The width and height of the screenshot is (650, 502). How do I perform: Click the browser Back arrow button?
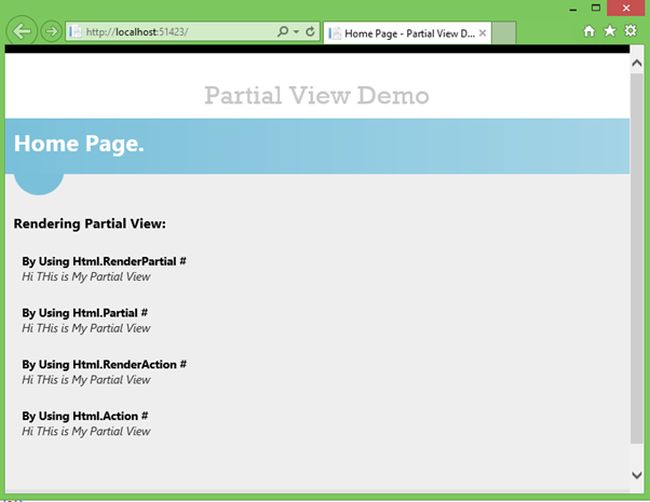[22, 31]
